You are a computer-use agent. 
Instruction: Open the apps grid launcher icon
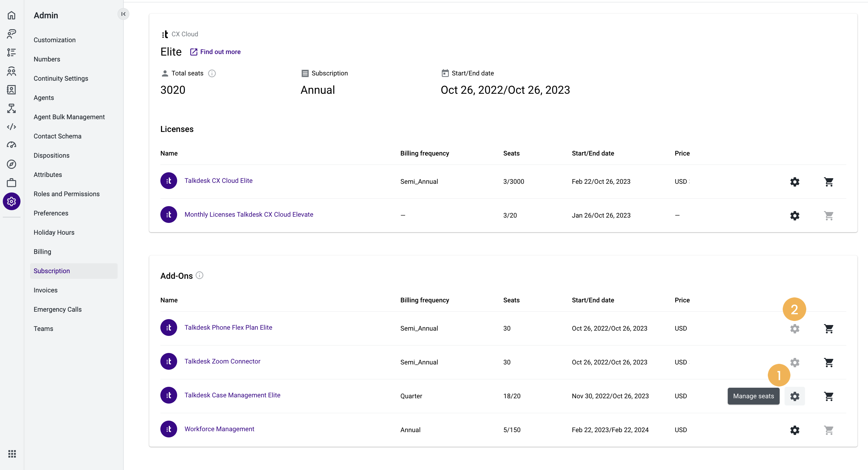(12, 454)
